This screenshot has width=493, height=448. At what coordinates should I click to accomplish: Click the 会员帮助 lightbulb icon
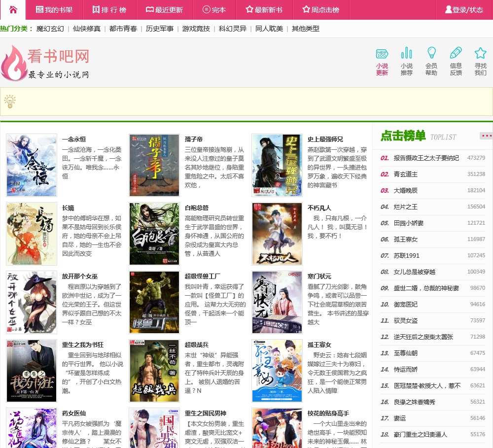pos(431,53)
